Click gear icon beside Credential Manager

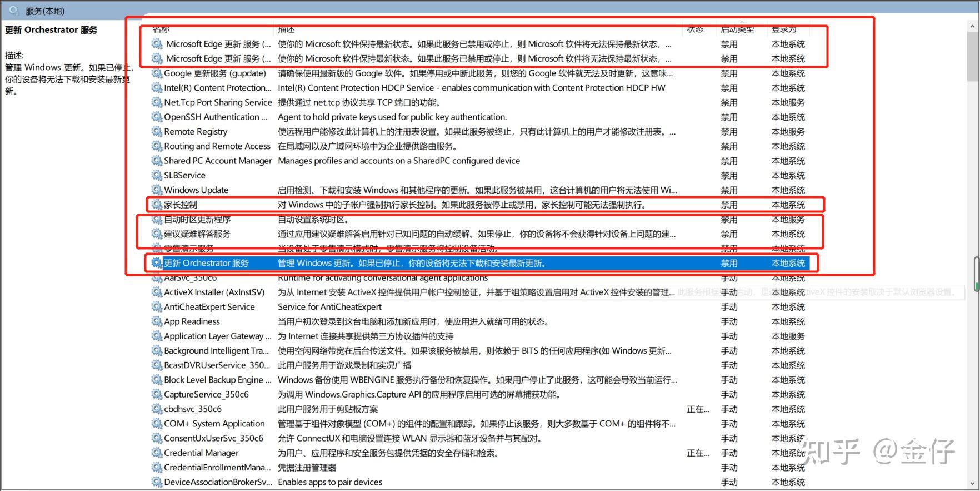click(x=157, y=453)
